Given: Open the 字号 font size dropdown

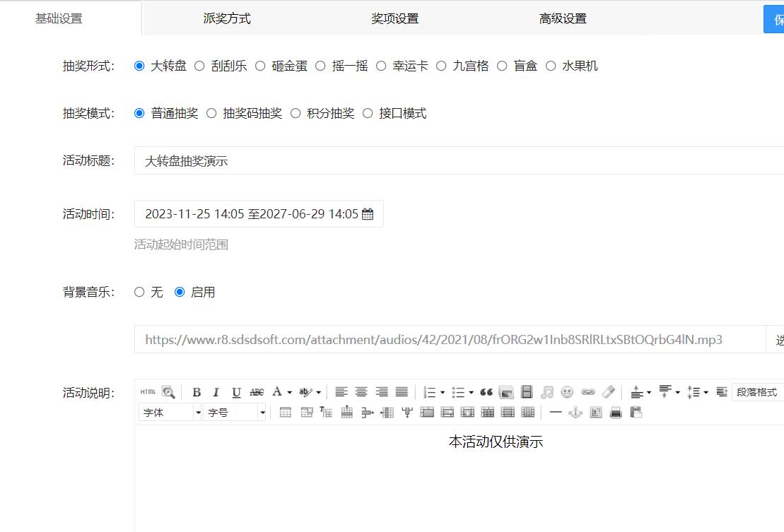Looking at the screenshot, I should pos(234,413).
